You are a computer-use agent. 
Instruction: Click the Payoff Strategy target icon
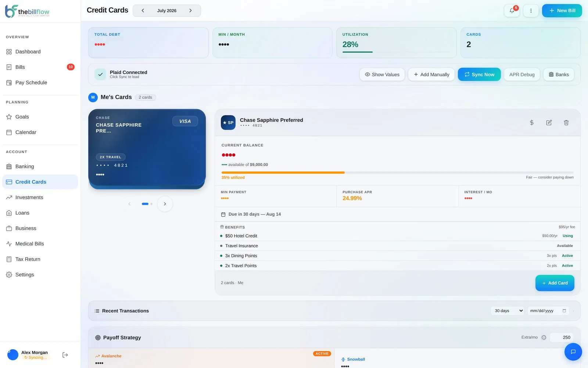click(x=98, y=337)
